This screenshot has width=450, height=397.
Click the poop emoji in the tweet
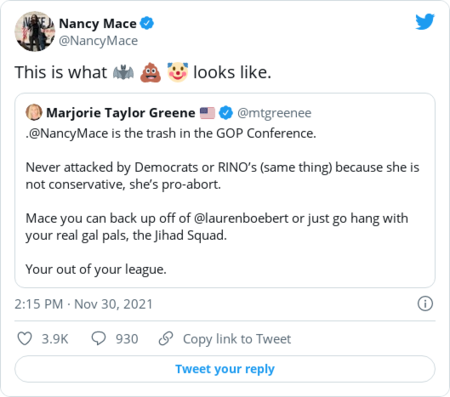[x=150, y=72]
